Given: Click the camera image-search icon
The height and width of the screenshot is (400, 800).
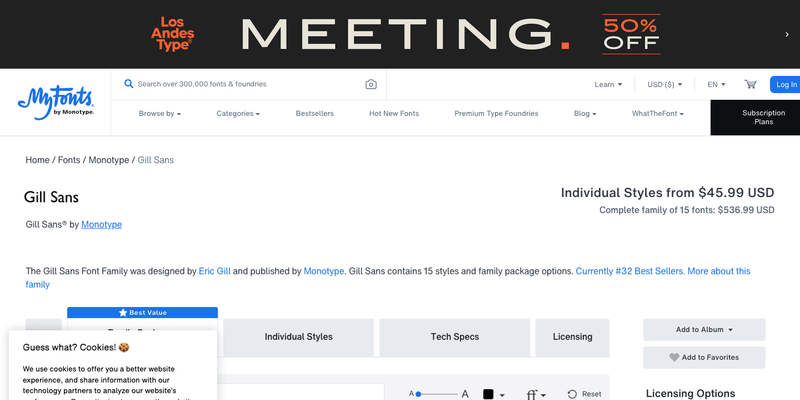Looking at the screenshot, I should [371, 85].
